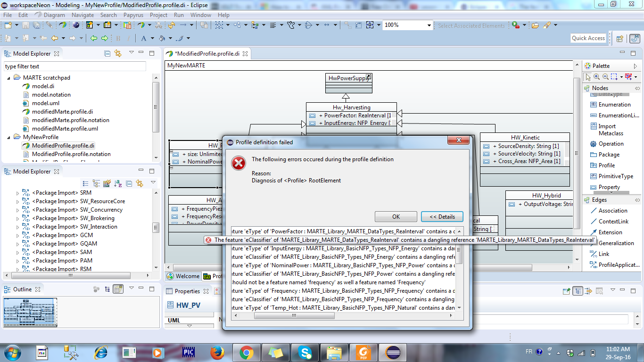644x362 pixels.
Task: Click the green Back navigation arrow
Action: pos(94,38)
